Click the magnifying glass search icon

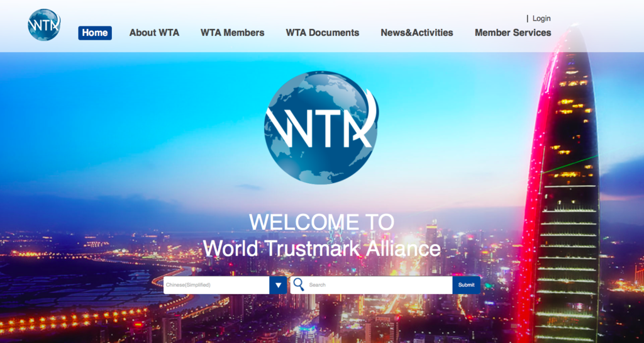click(299, 284)
